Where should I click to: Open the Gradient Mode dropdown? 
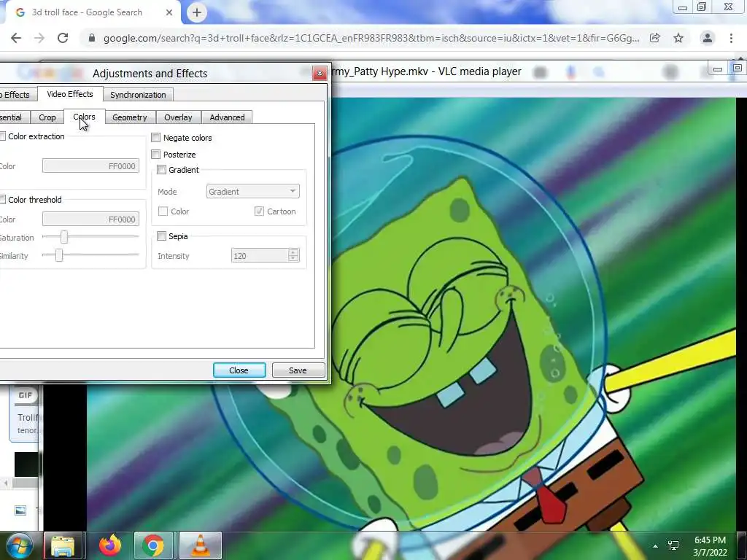point(253,192)
